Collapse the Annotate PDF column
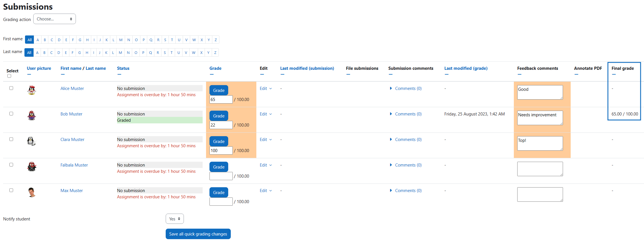 pos(576,74)
